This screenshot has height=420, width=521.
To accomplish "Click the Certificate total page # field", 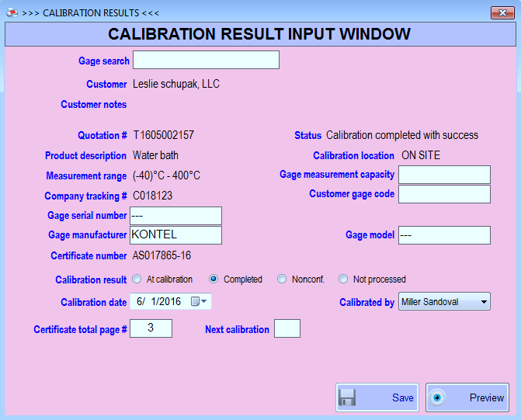I will tap(151, 328).
